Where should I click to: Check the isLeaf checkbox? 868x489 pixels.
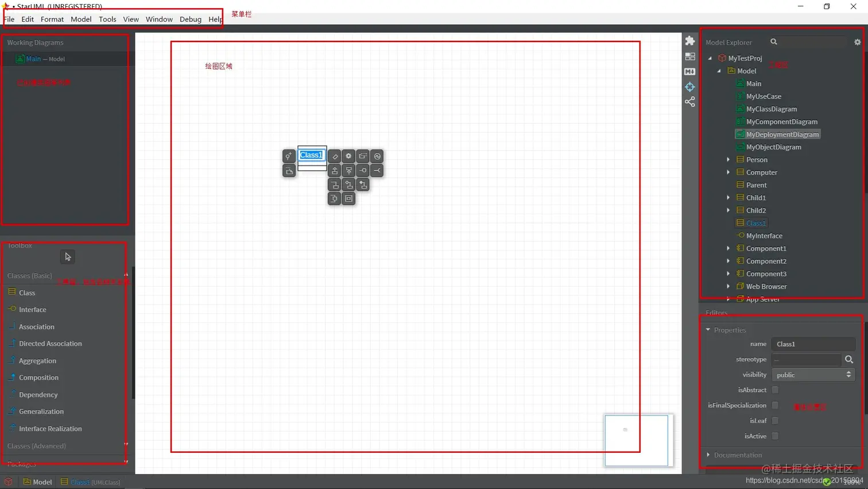click(775, 421)
